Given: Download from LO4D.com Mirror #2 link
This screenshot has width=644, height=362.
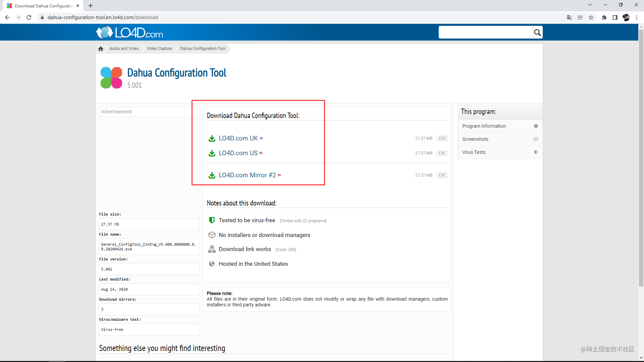Looking at the screenshot, I should pos(247,175).
